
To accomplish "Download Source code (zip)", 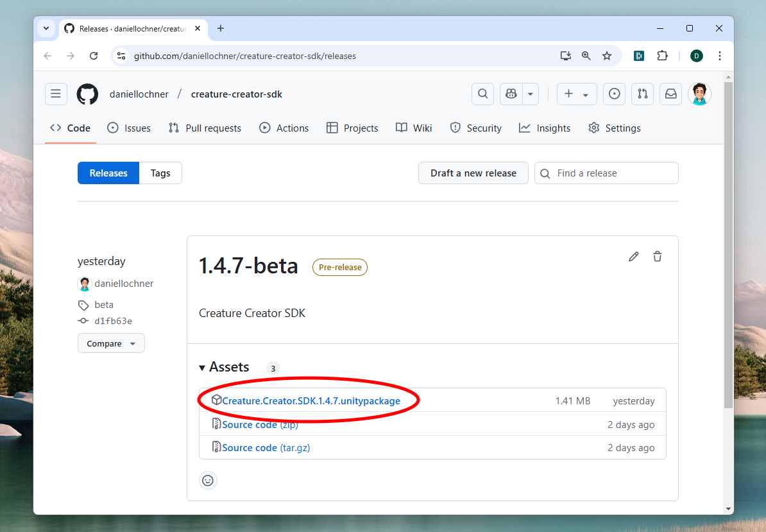I will (x=260, y=425).
